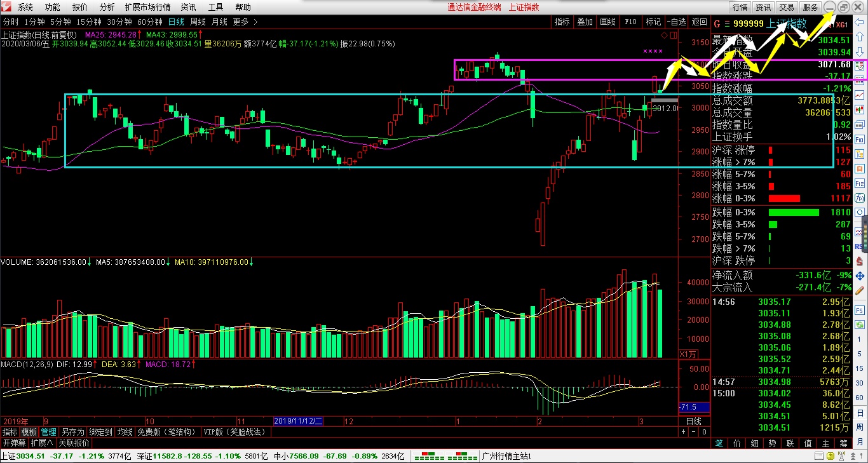Click the RS icon in right sidebar
Screen dimensions: 868x463
coord(860,246)
